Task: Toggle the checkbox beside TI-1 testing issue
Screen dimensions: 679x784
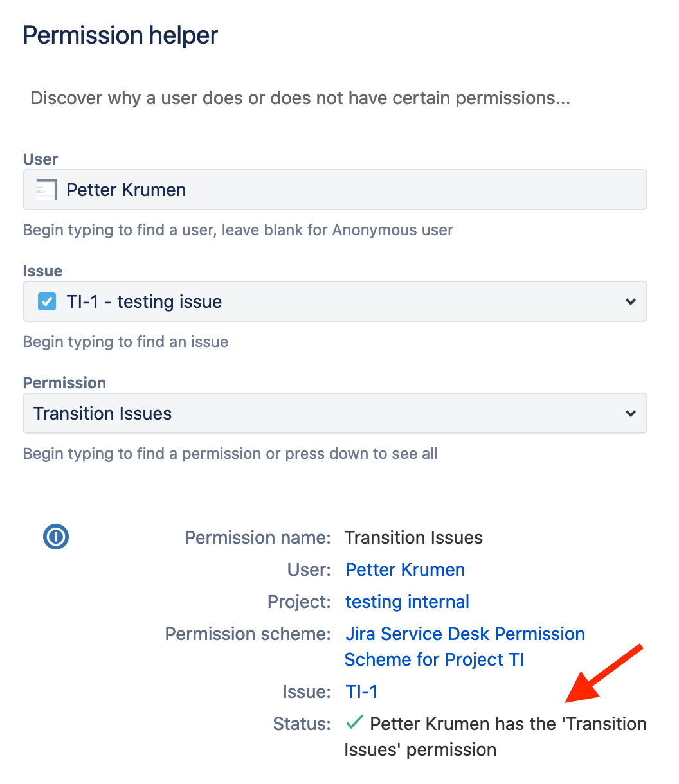Action: [47, 301]
